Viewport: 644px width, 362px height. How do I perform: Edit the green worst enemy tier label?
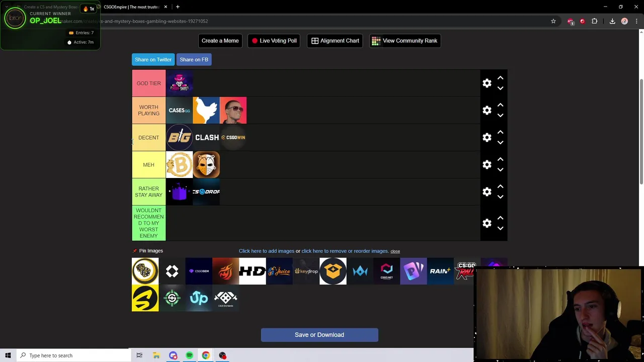click(x=148, y=223)
